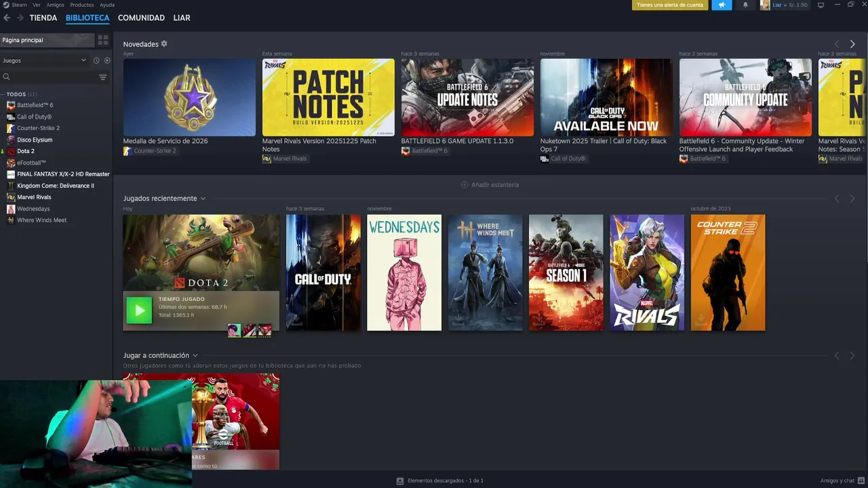Open Página principal button

(46, 40)
